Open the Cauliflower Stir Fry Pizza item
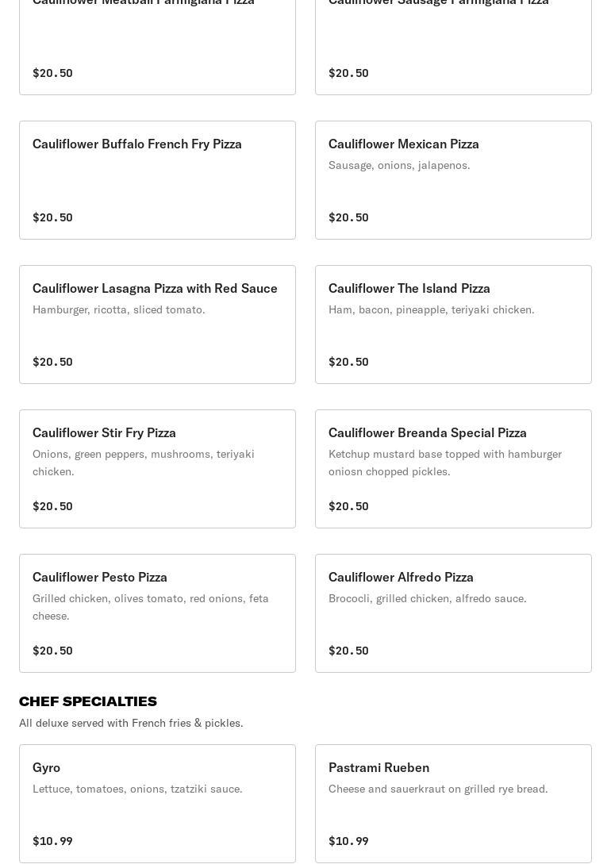The width and height of the screenshot is (611, 868). [157, 469]
